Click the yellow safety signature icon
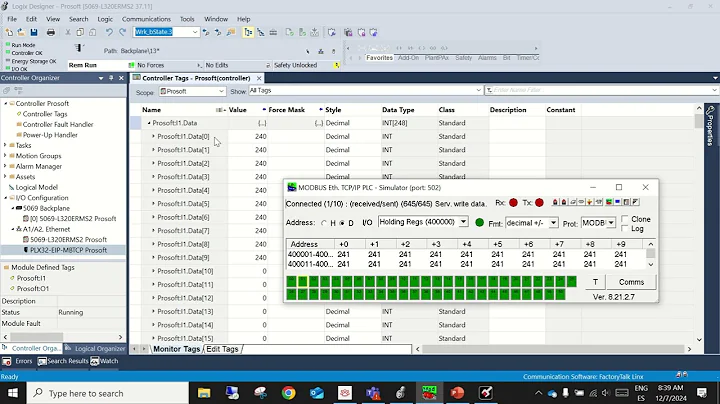The image size is (720, 404). point(337,65)
